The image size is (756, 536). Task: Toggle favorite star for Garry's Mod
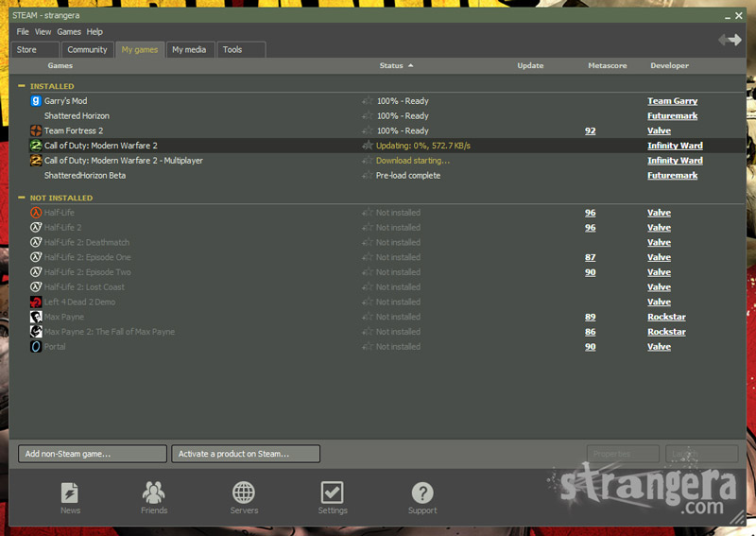[368, 101]
